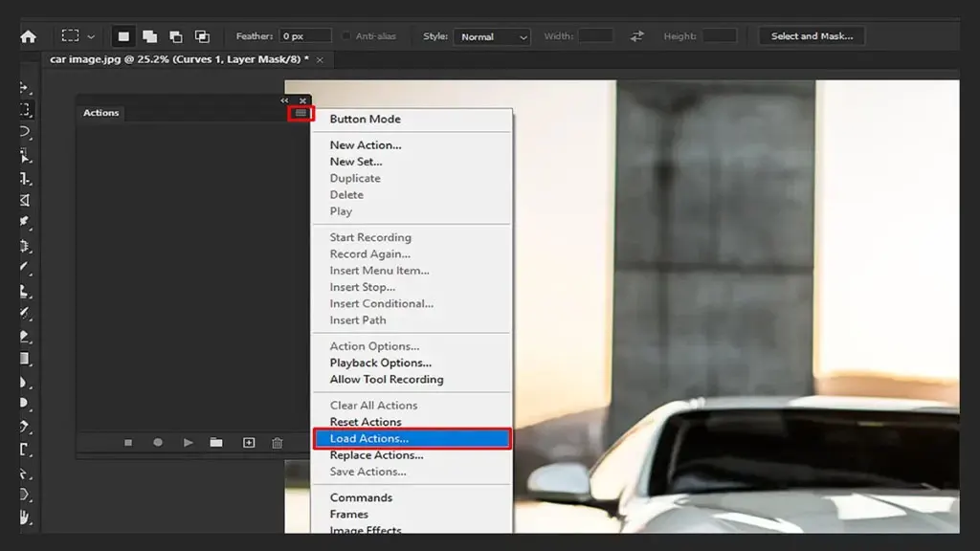Select the Dodge tool
The image size is (980, 551).
tap(25, 405)
